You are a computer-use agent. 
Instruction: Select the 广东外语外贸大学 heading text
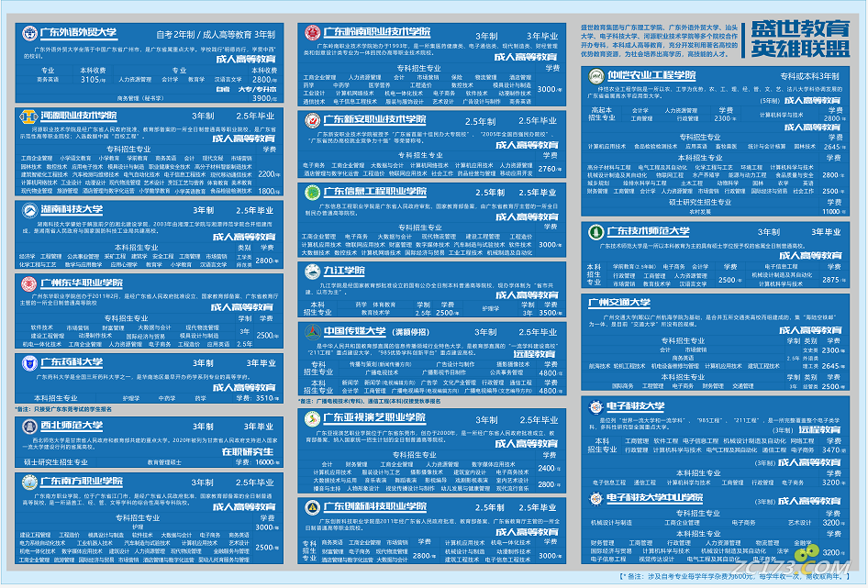[78, 32]
